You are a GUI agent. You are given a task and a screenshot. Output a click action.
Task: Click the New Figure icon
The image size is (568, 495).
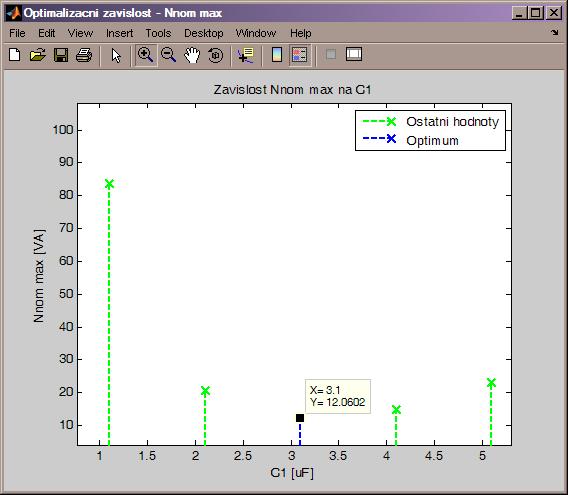pos(14,55)
